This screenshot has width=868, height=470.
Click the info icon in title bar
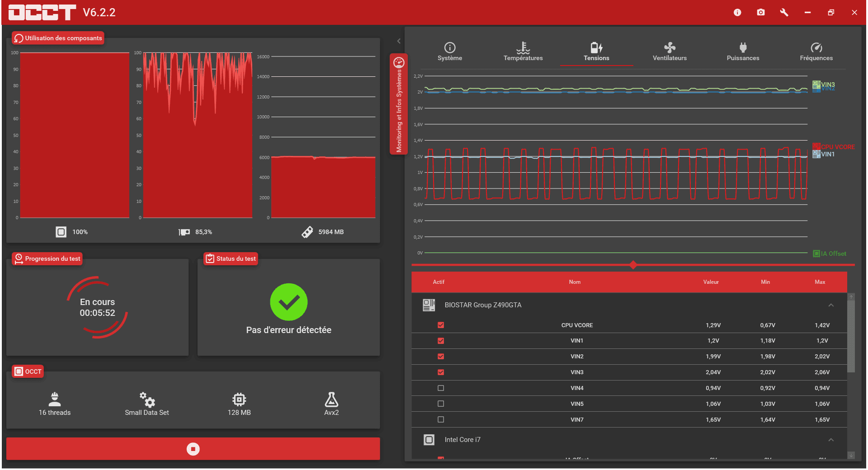(737, 12)
